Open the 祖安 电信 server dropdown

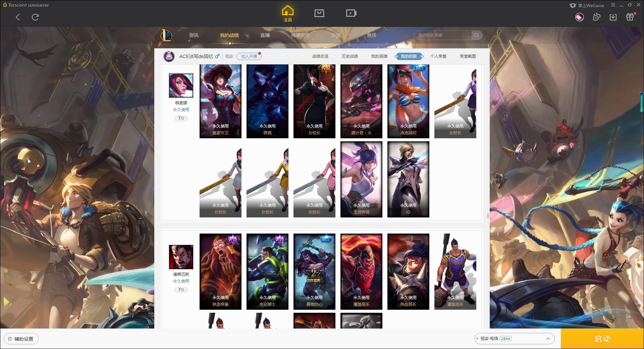[x=514, y=339]
